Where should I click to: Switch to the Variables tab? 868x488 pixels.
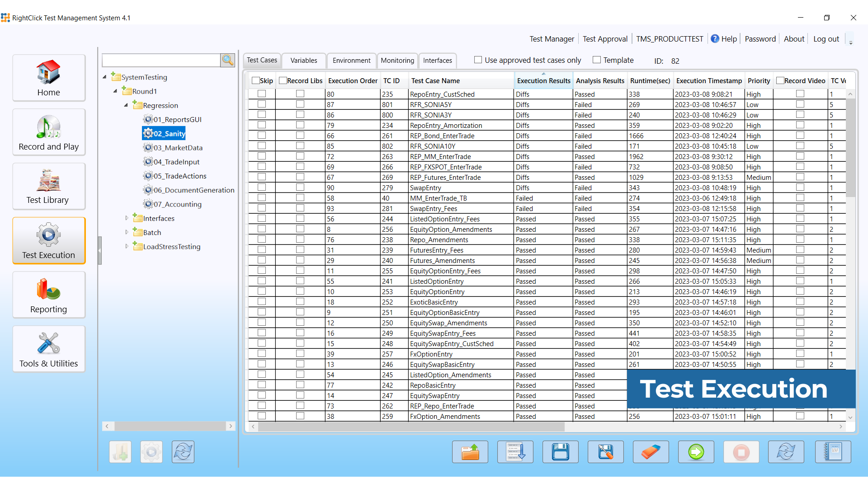point(303,60)
